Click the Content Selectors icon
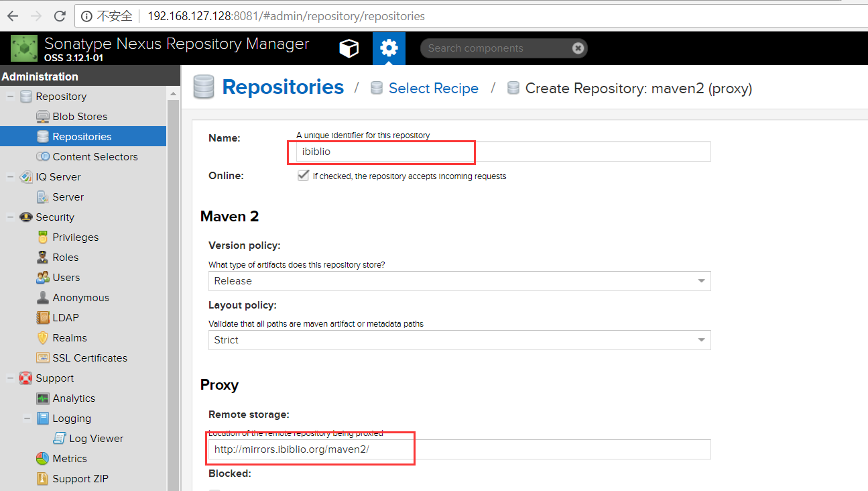Viewport: 868px width, 491px height. coord(43,157)
